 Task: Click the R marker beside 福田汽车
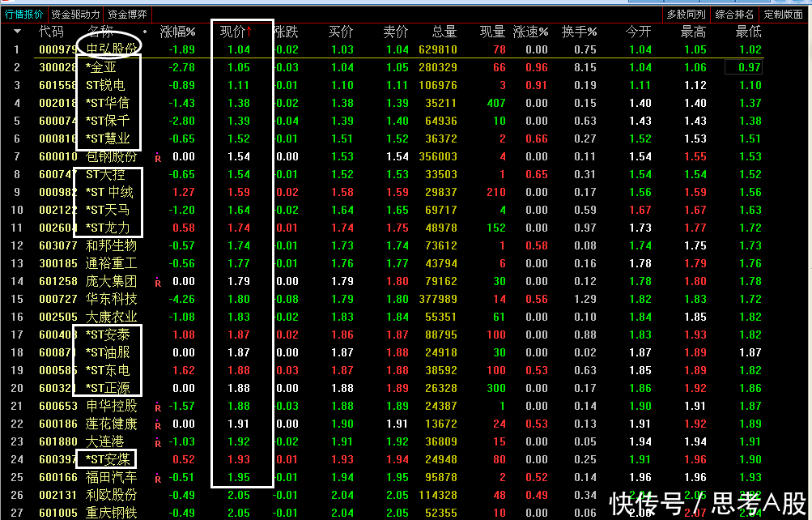158,478
